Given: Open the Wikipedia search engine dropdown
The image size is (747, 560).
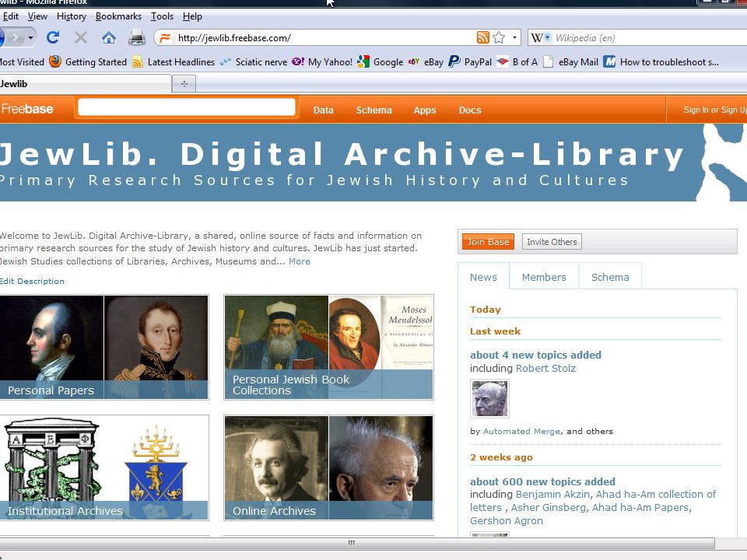Looking at the screenshot, I should click(x=547, y=37).
